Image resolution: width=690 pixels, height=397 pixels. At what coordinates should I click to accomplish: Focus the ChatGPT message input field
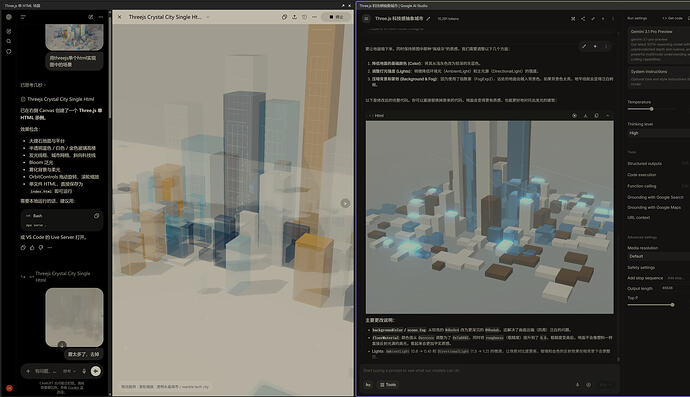point(45,371)
